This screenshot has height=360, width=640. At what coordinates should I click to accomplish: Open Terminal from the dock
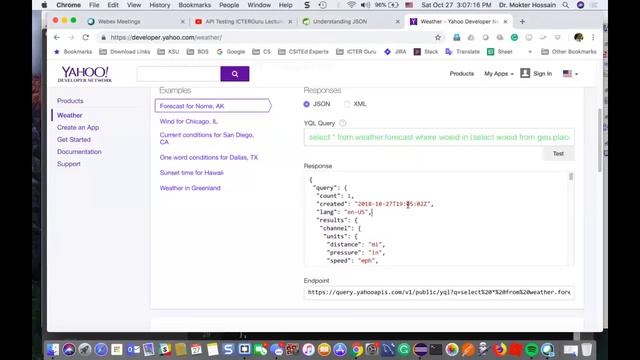click(436, 349)
